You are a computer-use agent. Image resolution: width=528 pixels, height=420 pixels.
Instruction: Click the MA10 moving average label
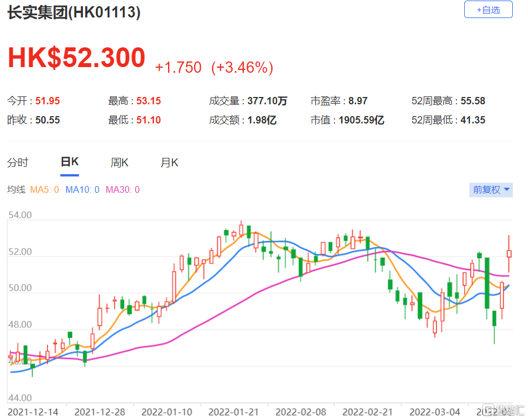(82, 190)
